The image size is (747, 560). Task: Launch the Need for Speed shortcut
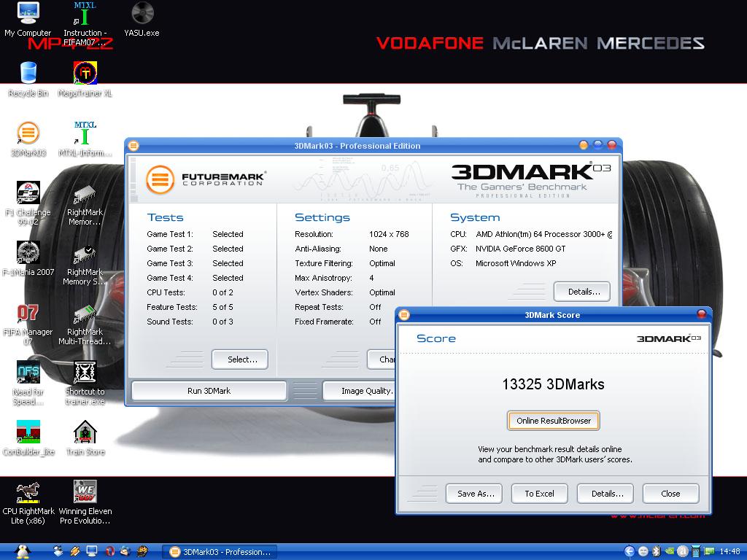28,384
